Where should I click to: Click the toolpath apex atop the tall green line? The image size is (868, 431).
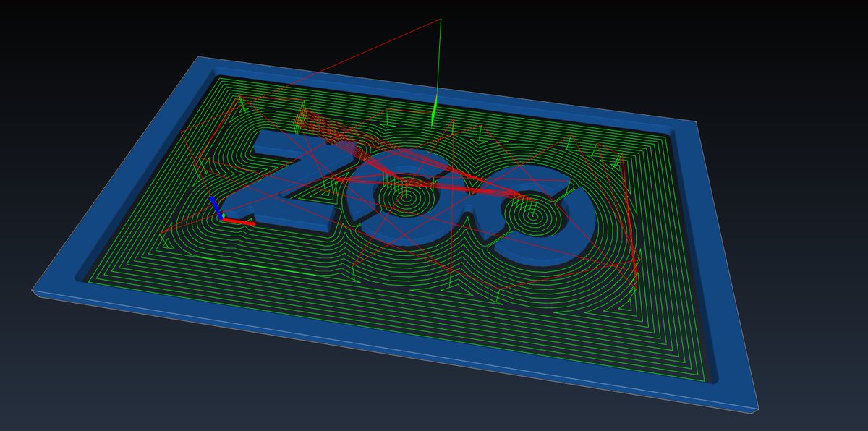pos(440,20)
